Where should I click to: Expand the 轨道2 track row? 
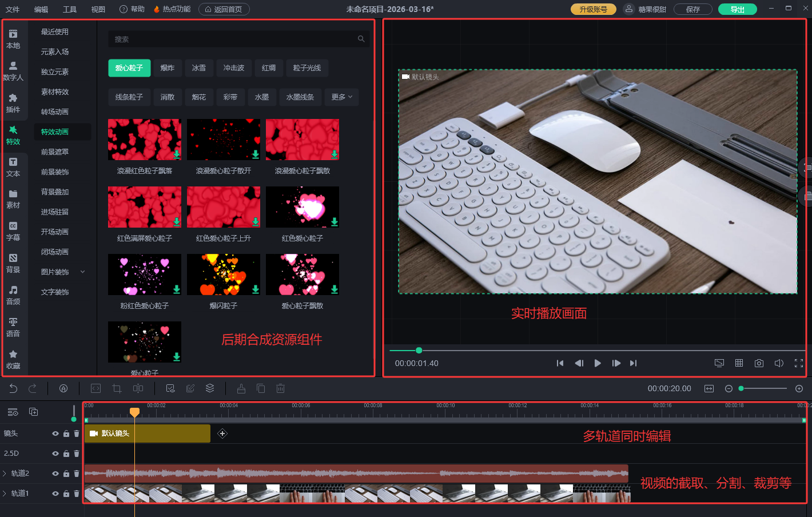click(5, 474)
